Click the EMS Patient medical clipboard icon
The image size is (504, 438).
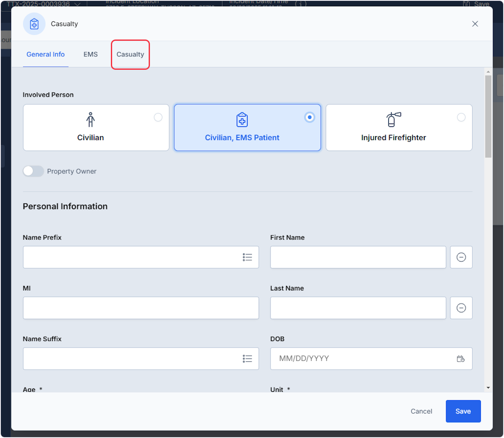(x=242, y=119)
